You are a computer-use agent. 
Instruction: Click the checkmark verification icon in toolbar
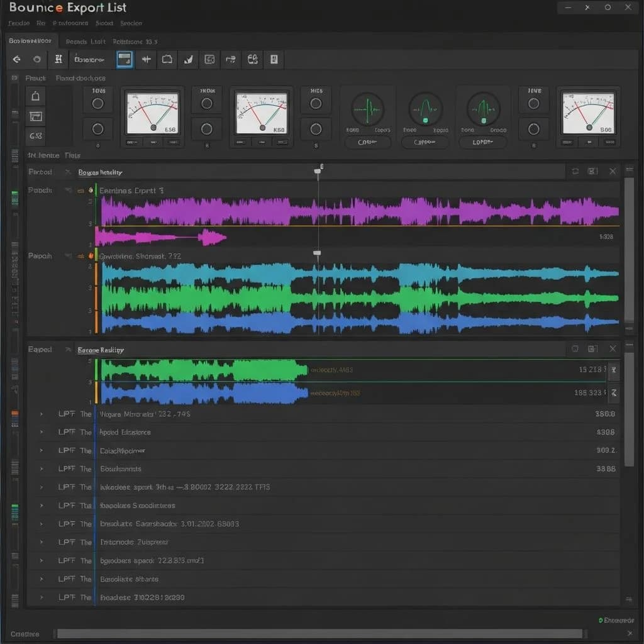click(187, 60)
